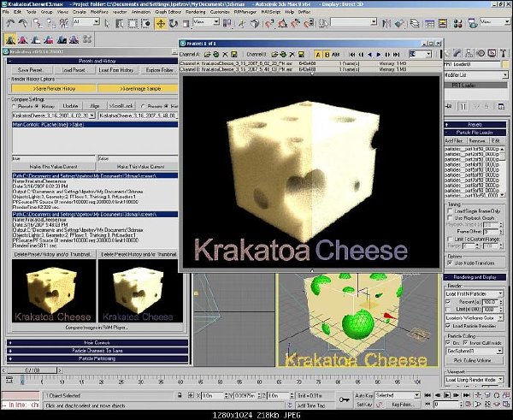Image resolution: width=513 pixels, height=420 pixels.
Task: Open the named selection sets dropdown
Action: pos(354,22)
